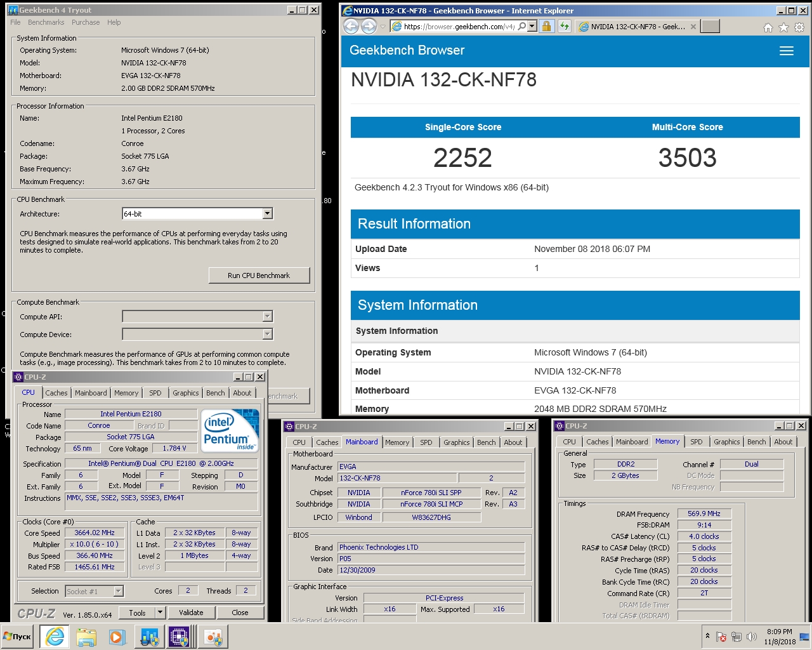Open Windows Explorer folder taskbar icon
The image size is (812, 650).
86,637
